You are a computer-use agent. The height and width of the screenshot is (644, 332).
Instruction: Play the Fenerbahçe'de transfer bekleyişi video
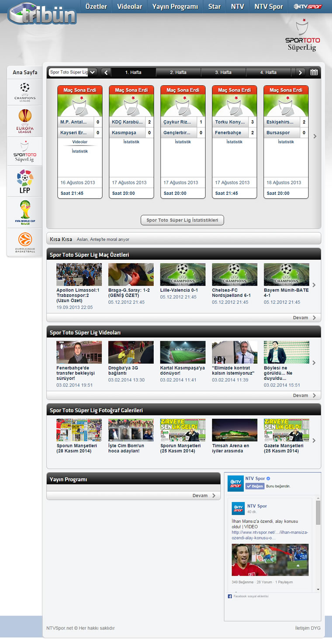click(79, 352)
